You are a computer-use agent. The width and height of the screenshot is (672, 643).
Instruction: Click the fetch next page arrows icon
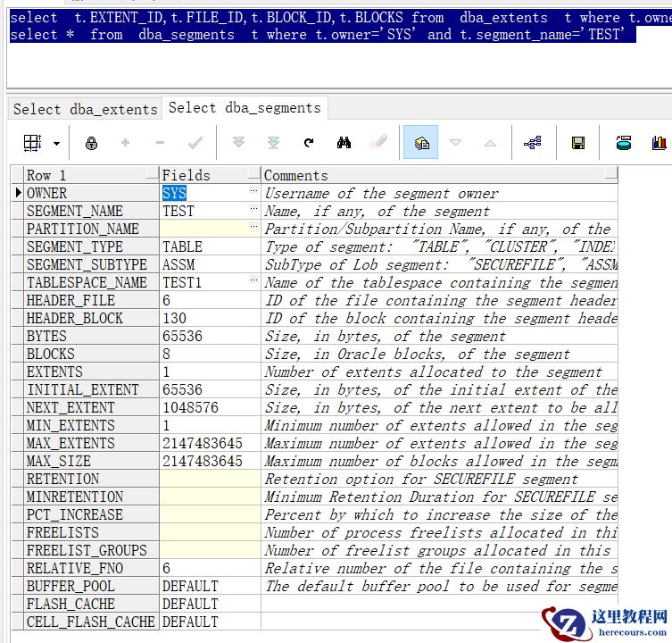238,142
